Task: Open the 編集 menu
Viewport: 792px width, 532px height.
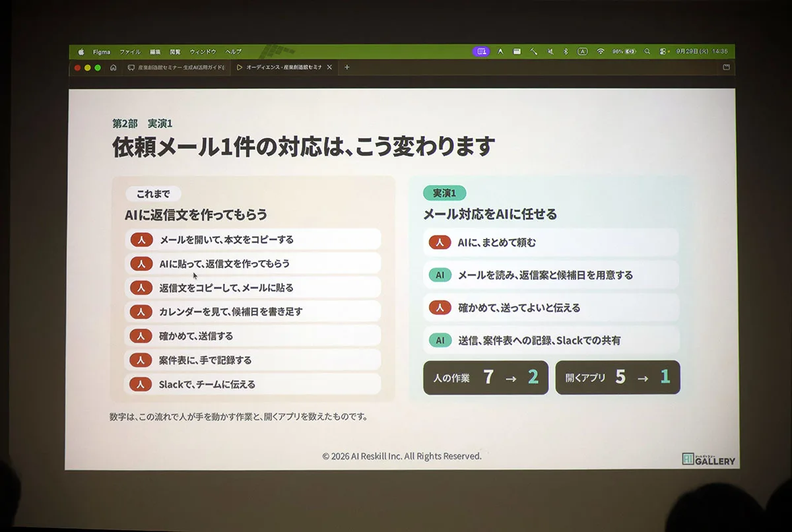Action: pos(155,51)
